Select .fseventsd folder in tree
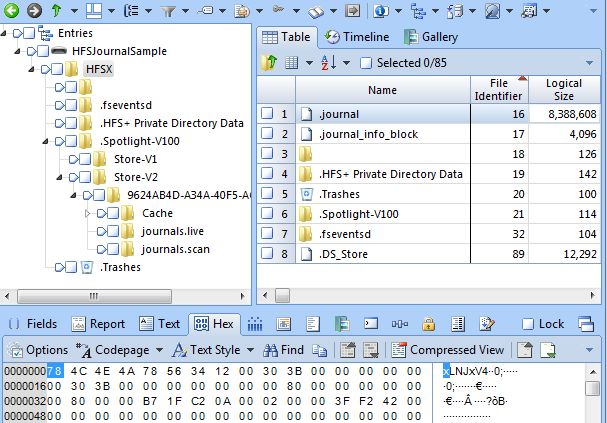607x423 pixels. [125, 105]
